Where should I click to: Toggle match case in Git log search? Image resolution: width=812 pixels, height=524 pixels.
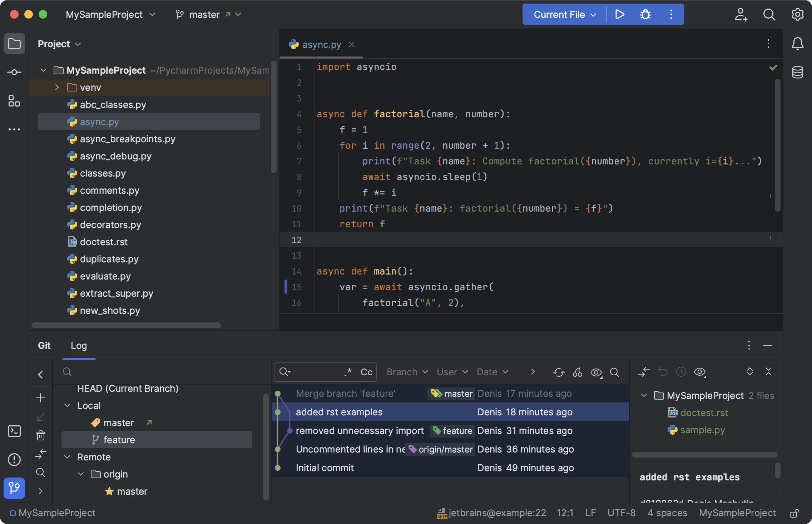pyautogui.click(x=367, y=372)
